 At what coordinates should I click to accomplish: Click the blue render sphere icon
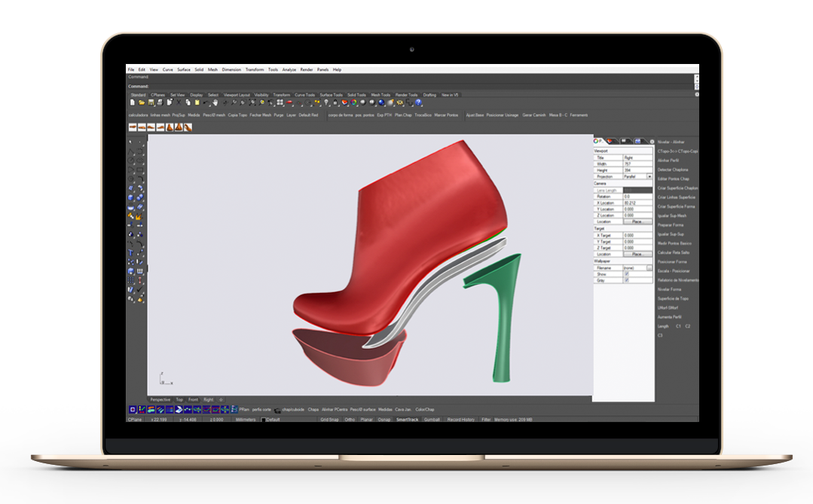tap(381, 102)
